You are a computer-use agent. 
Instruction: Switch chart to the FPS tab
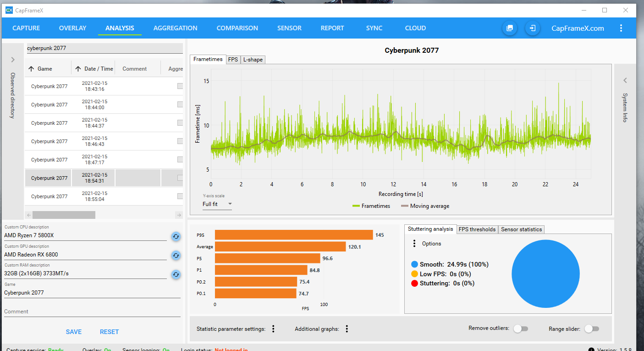click(x=233, y=60)
